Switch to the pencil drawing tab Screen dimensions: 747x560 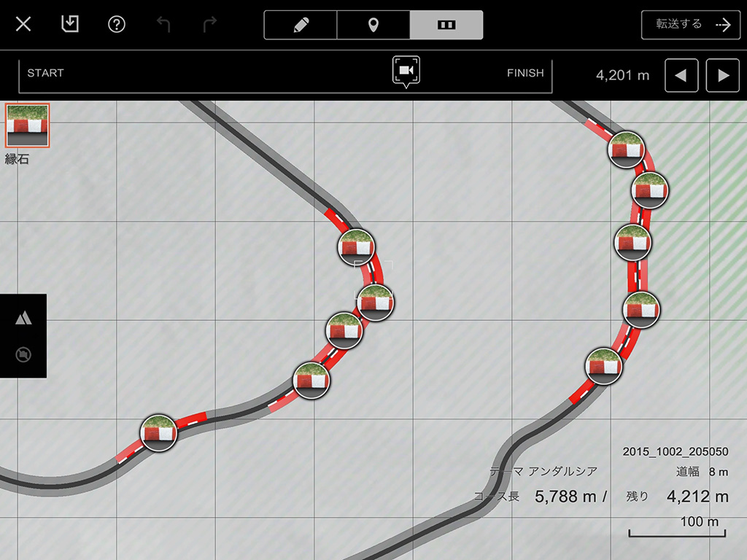tap(300, 25)
